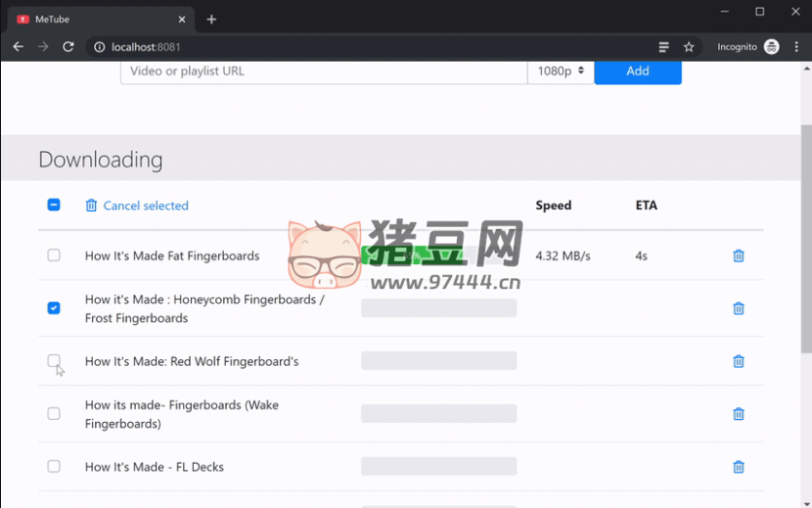Check the Fat Fingerboards checkbox

click(54, 255)
